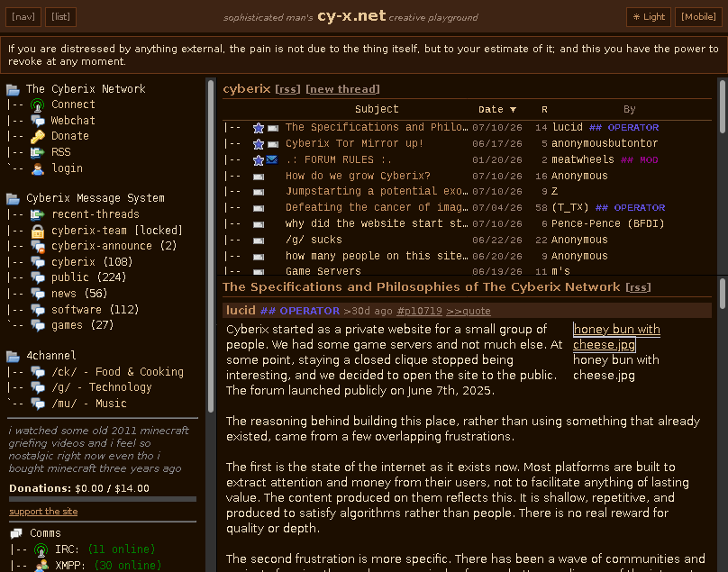
Task: Open thread Jumpstarting a potential exo…
Action: click(x=377, y=191)
